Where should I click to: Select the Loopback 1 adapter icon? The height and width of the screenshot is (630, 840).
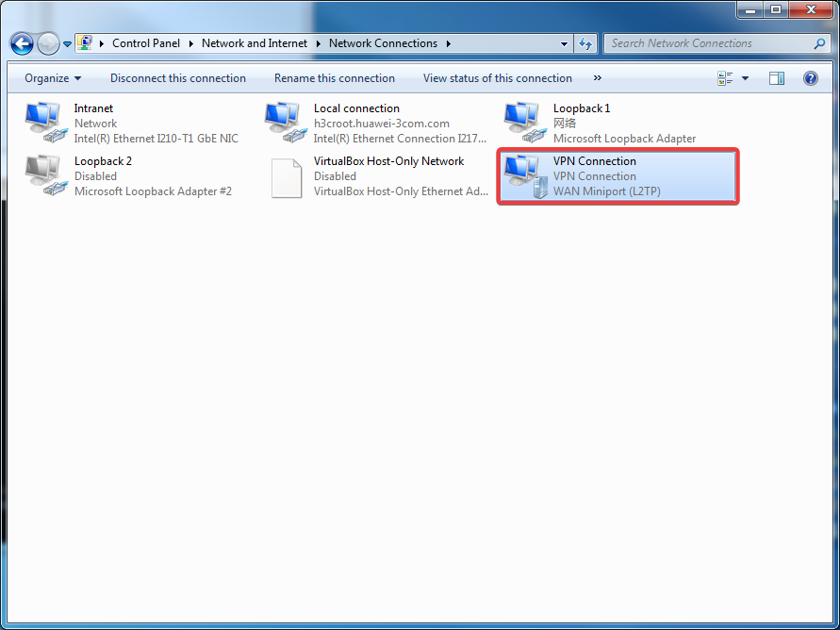tap(526, 123)
